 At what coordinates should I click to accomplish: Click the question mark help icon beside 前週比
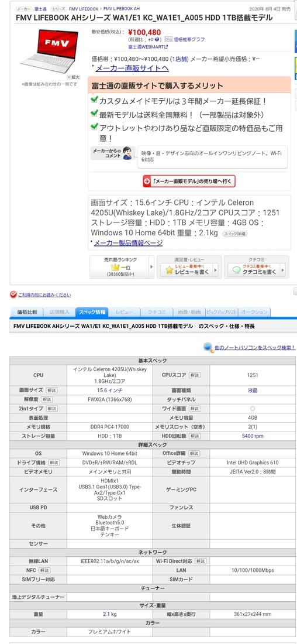[157, 39]
